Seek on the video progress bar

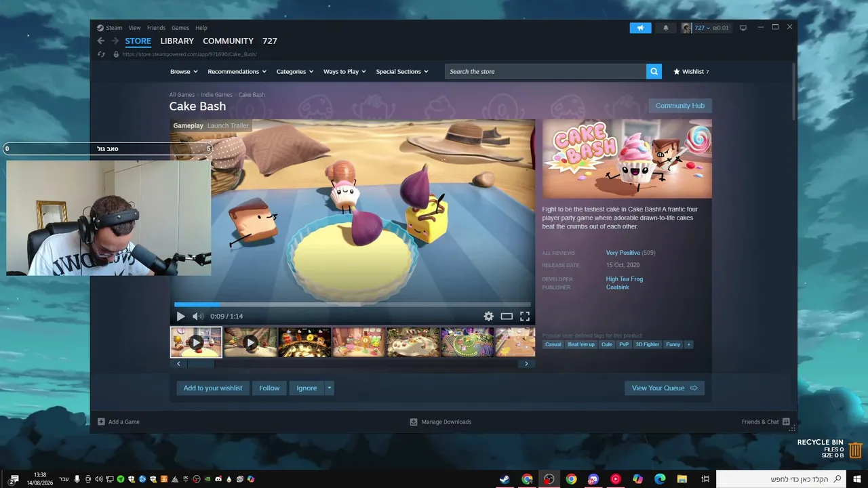(x=353, y=304)
